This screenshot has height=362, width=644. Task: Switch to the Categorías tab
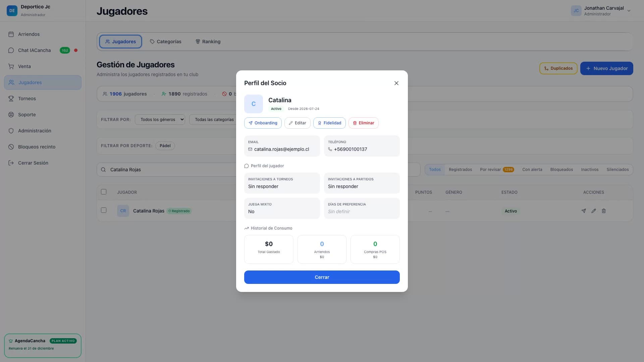click(x=165, y=42)
